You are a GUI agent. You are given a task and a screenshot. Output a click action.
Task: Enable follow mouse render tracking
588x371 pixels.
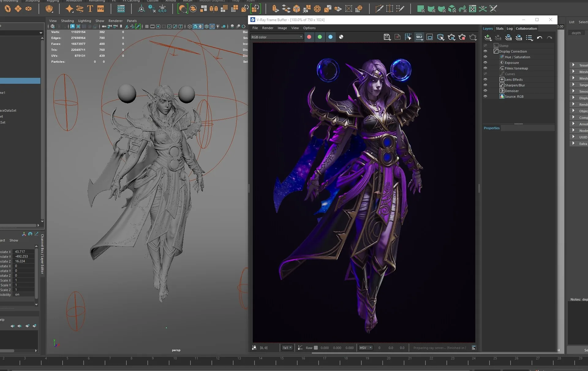(x=408, y=37)
